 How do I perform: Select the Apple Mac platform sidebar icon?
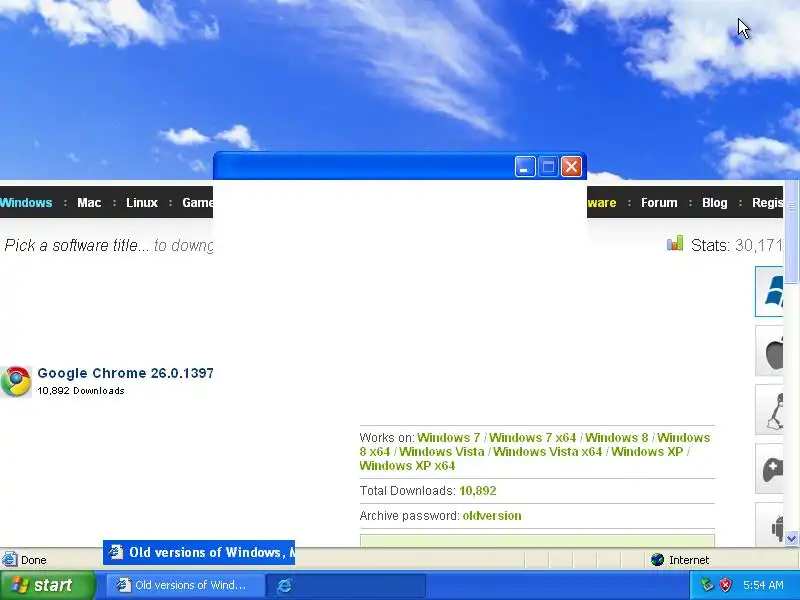pos(769,351)
